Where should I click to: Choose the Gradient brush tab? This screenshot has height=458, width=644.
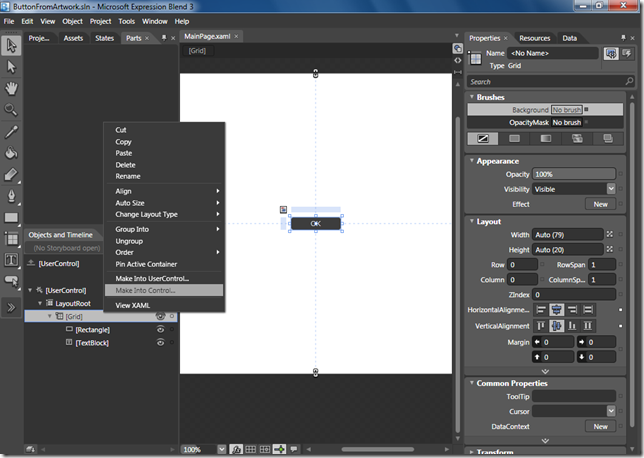[x=545, y=138]
